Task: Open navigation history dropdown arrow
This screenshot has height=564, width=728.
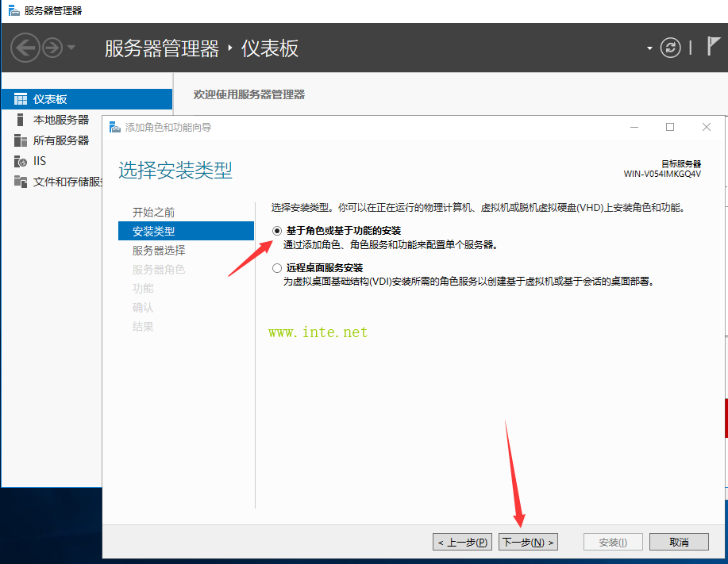Action: (x=71, y=48)
